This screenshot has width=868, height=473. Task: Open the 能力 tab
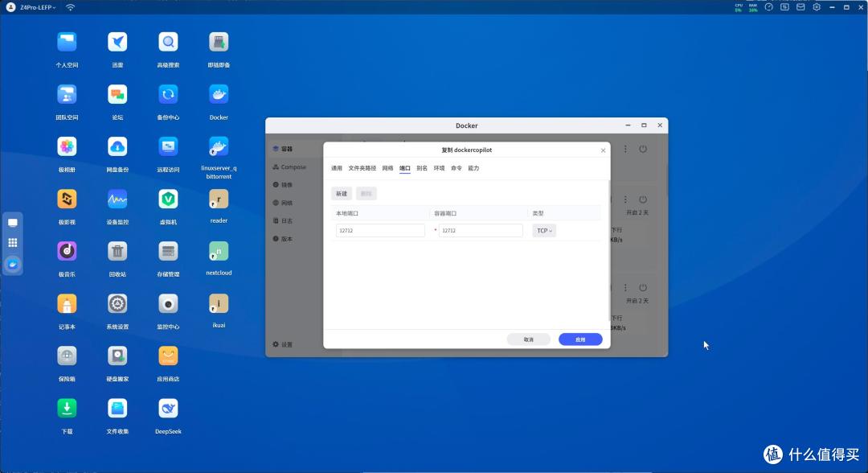[473, 168]
